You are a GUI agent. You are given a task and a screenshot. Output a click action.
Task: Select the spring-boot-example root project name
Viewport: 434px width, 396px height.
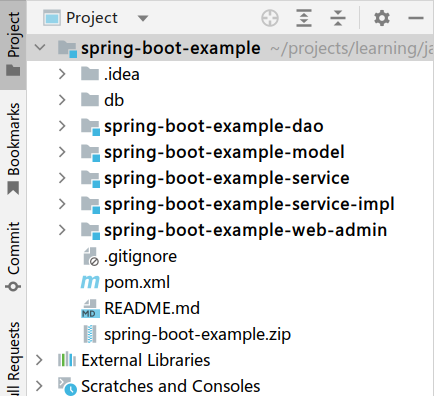click(x=171, y=48)
